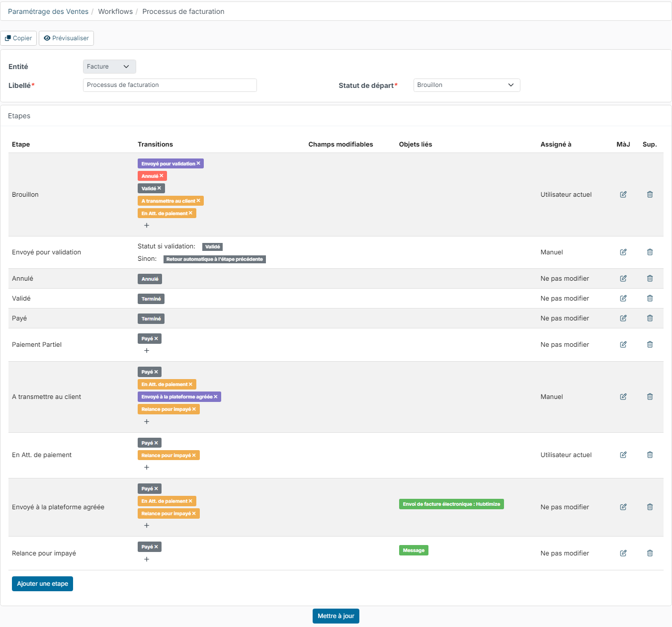
Task: Edit the Validé step
Action: (623, 299)
